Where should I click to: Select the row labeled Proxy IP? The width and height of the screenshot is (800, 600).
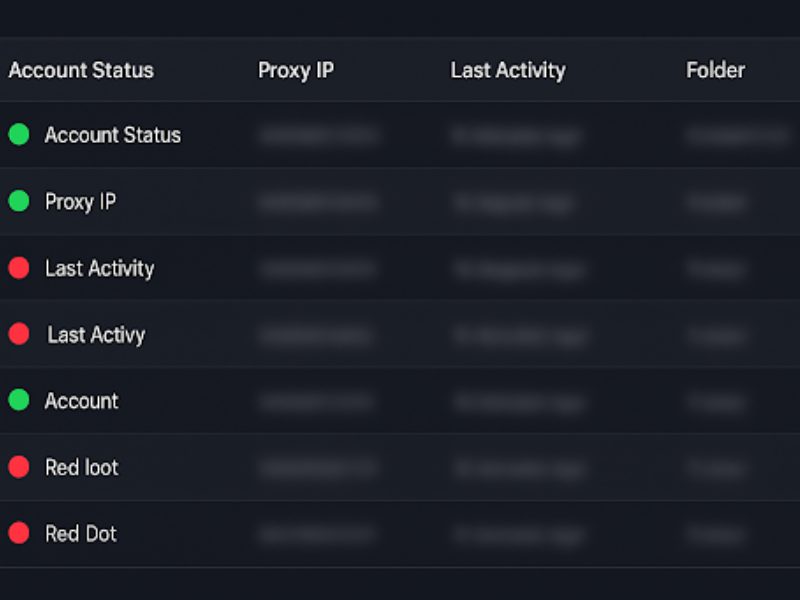click(x=80, y=201)
